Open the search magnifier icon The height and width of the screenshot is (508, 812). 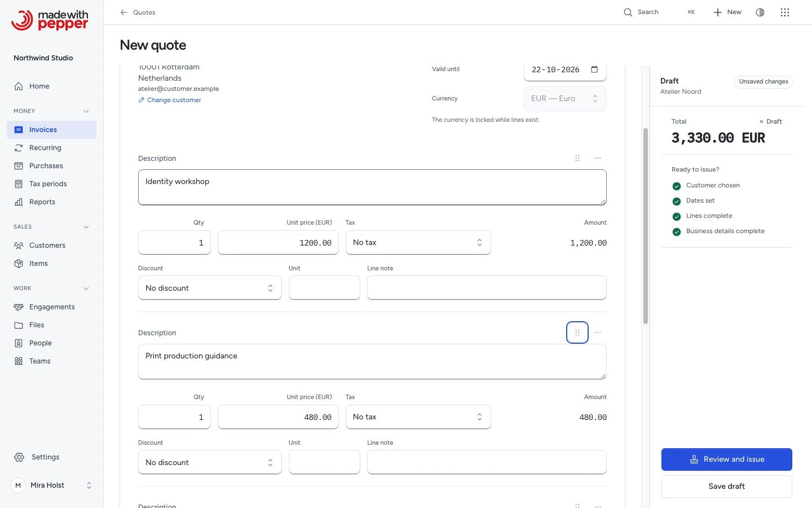click(x=628, y=12)
